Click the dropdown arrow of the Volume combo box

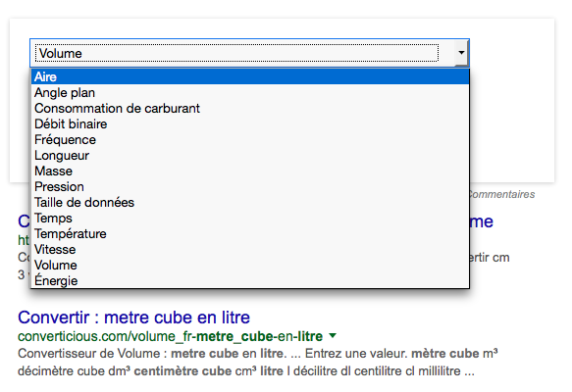461,53
